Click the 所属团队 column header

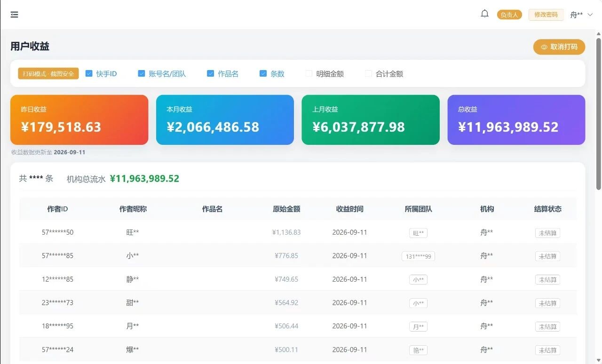click(418, 209)
